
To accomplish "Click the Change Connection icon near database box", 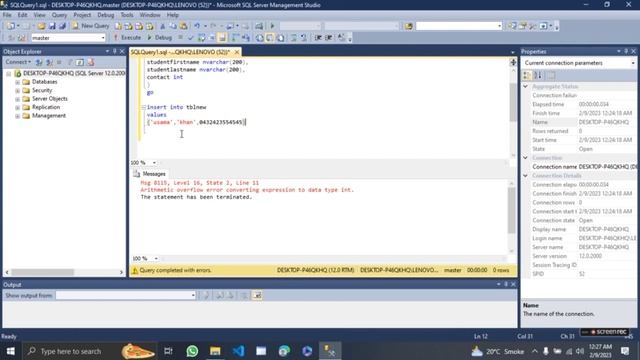I will 22,38.
